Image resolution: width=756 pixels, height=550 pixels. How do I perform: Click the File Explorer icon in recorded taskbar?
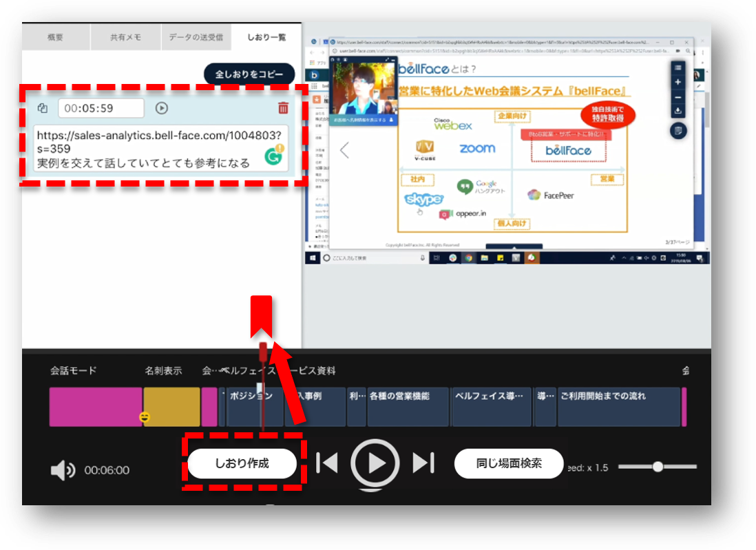pos(484,258)
